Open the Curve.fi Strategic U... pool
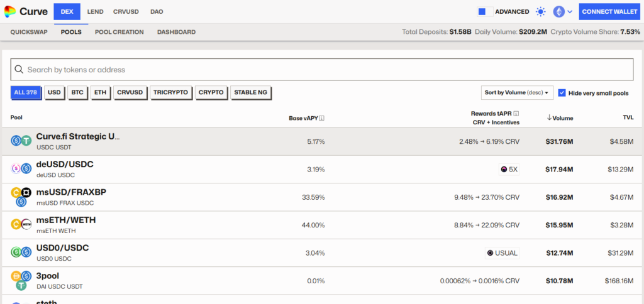Viewport: 644px width, 304px height. (78, 137)
